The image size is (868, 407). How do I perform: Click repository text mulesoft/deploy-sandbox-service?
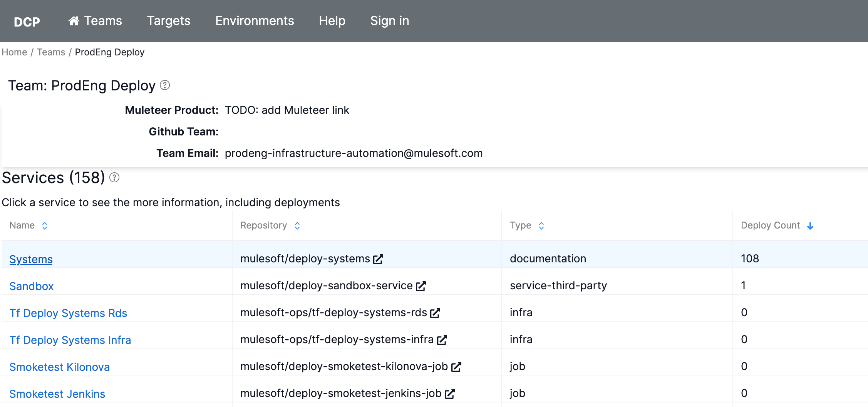pyautogui.click(x=327, y=285)
